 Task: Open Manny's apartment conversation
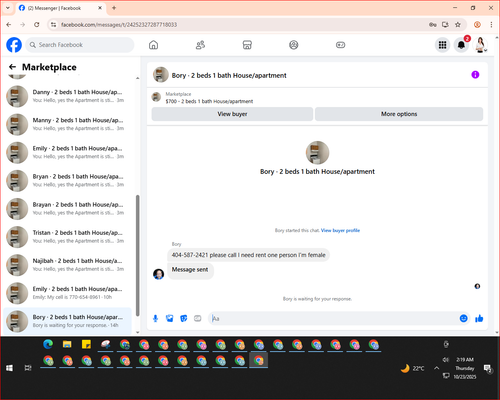pyautogui.click(x=67, y=124)
